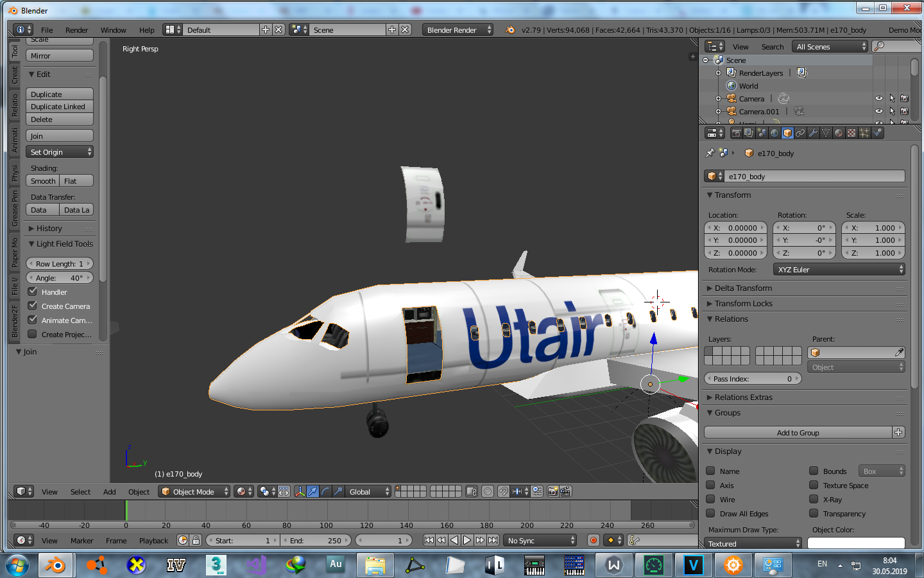Open the Material sphere tab
Viewport: 924px width, 578px height.
pyautogui.click(x=839, y=133)
